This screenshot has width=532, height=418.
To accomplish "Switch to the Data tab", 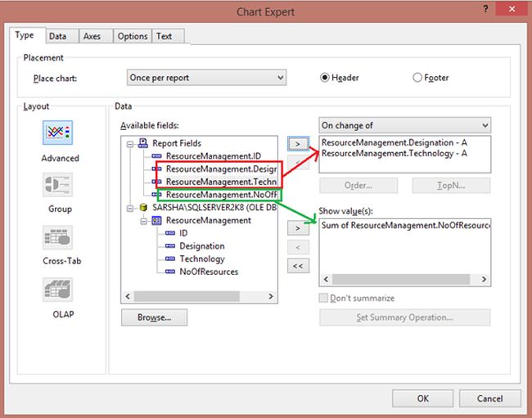I will pyautogui.click(x=62, y=36).
